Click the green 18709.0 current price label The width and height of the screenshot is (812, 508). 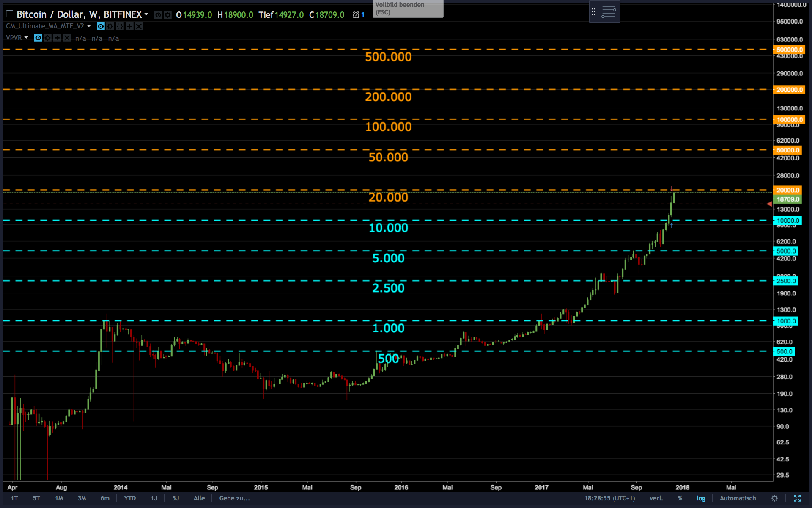pos(787,199)
